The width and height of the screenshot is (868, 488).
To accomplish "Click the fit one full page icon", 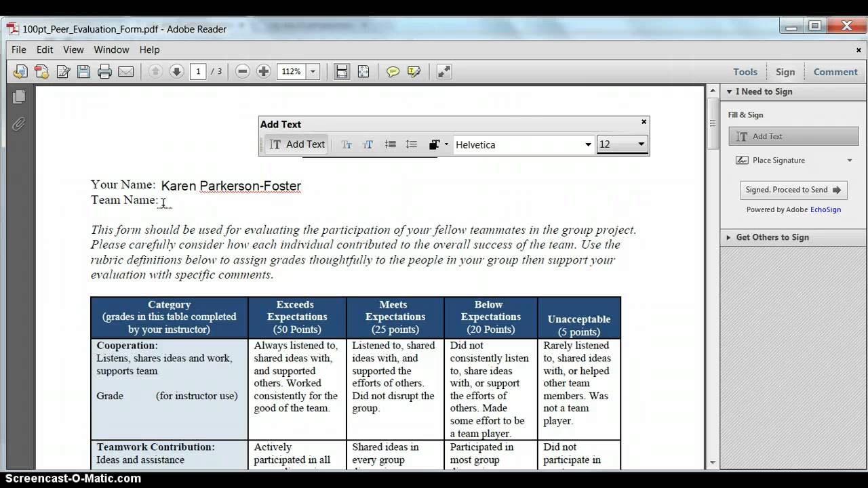I will [363, 71].
